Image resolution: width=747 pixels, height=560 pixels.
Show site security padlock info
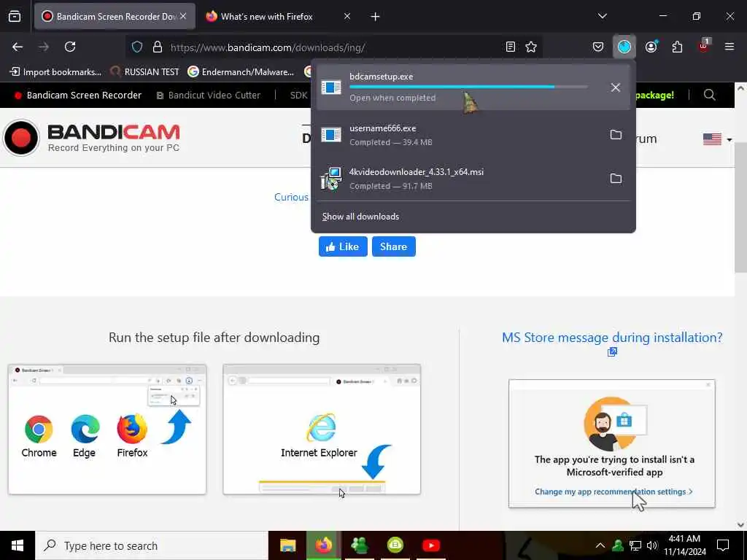point(158,47)
